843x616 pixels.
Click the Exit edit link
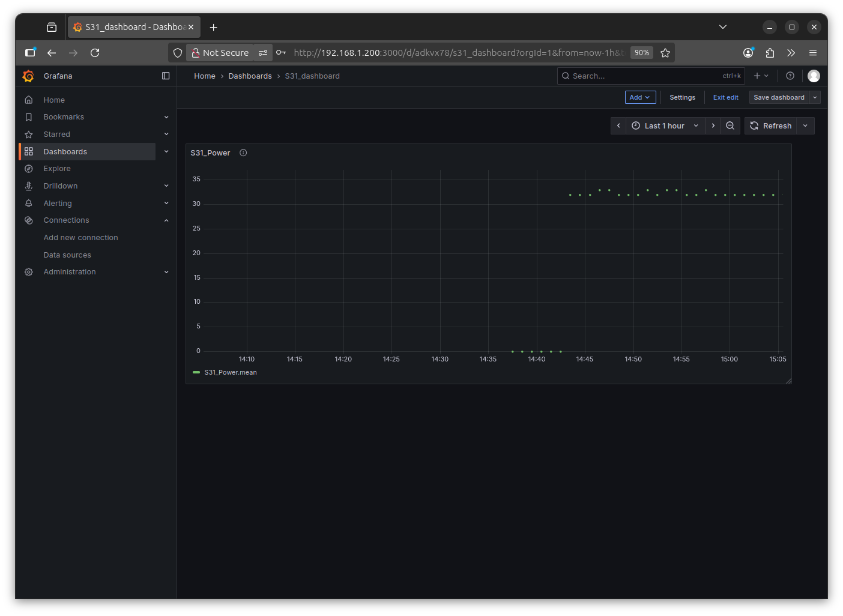[725, 97]
